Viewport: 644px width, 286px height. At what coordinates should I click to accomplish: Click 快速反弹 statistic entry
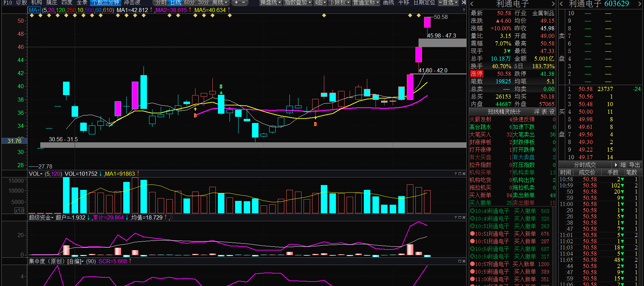(x=534, y=119)
